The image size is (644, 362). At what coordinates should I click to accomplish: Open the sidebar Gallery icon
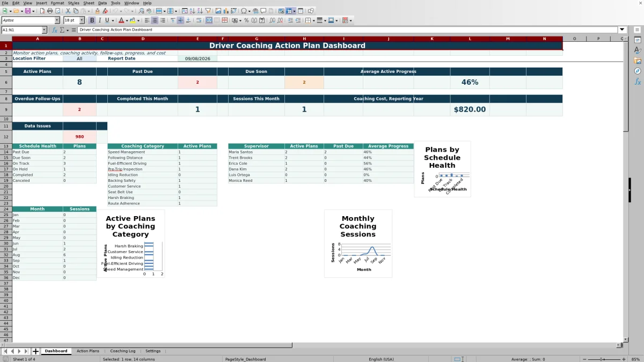pos(638,61)
